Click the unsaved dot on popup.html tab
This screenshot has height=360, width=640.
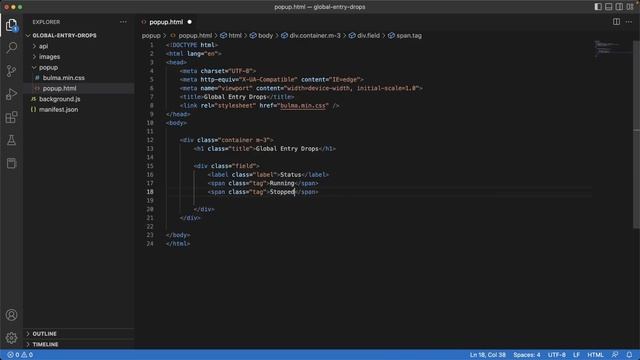pyautogui.click(x=189, y=22)
